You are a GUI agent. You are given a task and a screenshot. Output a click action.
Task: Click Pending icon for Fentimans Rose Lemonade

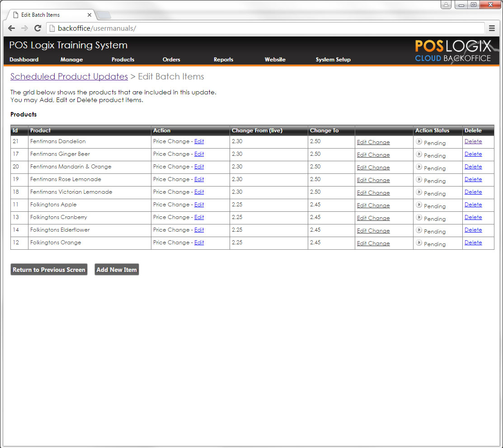(x=418, y=179)
